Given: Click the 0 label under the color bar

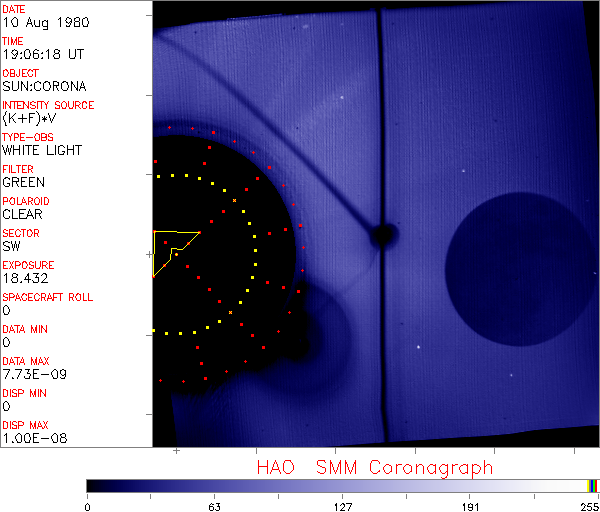Looking at the screenshot, I should tap(88, 507).
